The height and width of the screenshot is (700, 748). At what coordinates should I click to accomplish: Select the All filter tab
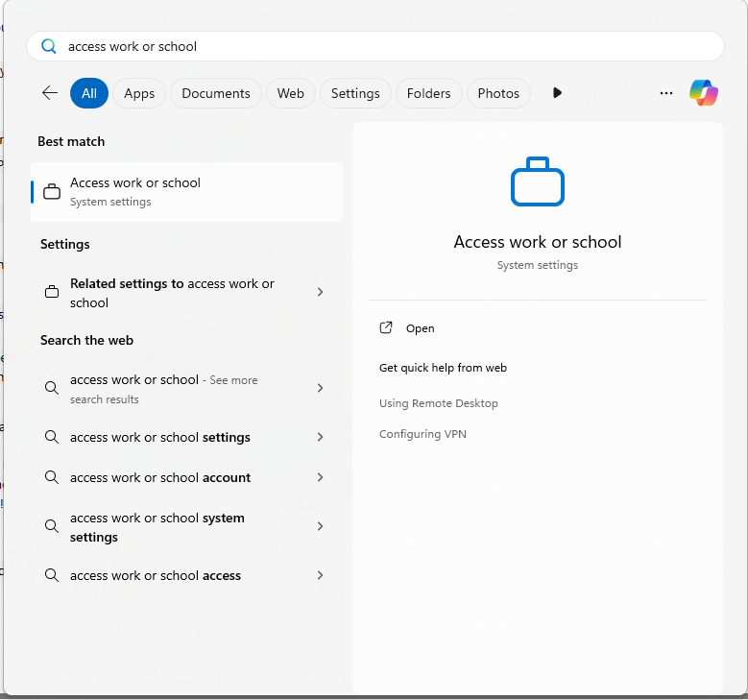pyautogui.click(x=89, y=93)
